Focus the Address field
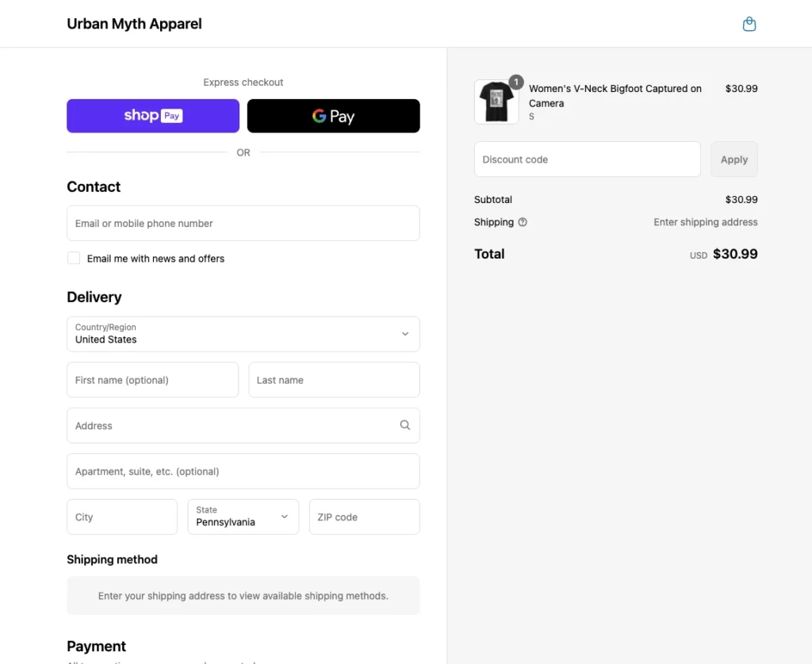This screenshot has width=812, height=664. click(x=243, y=425)
